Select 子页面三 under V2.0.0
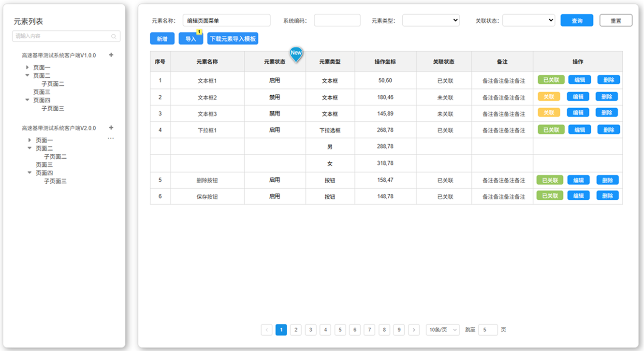 click(55, 181)
